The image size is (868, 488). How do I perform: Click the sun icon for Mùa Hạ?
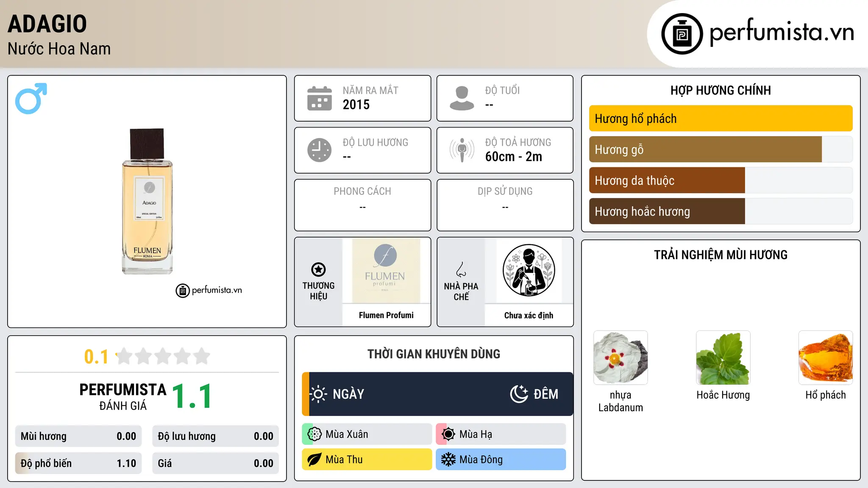coord(448,434)
